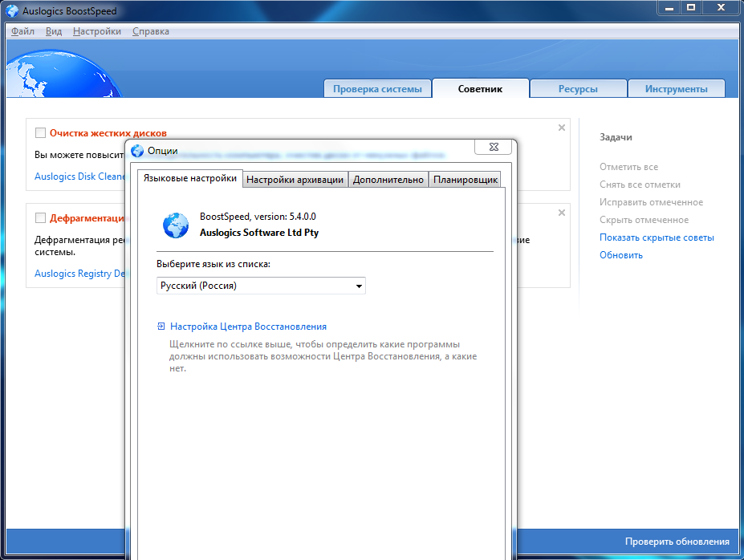Open the Планировщик tab
This screenshot has width=744, height=560.
pos(465,180)
